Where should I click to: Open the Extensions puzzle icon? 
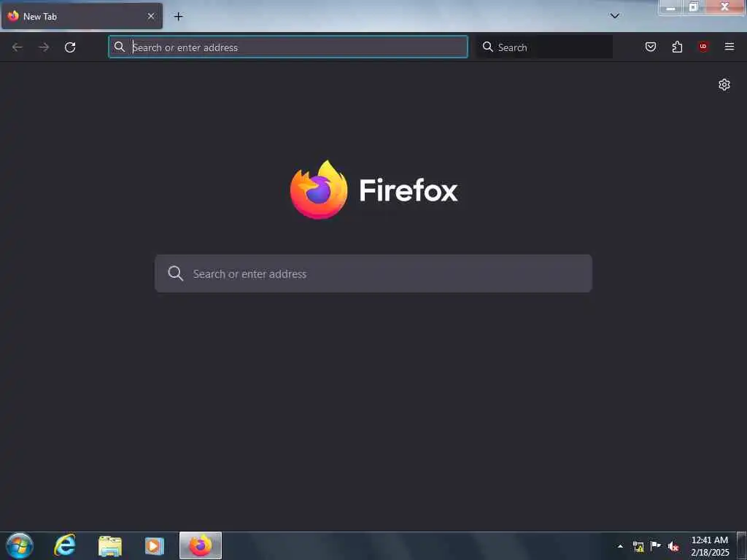point(677,47)
